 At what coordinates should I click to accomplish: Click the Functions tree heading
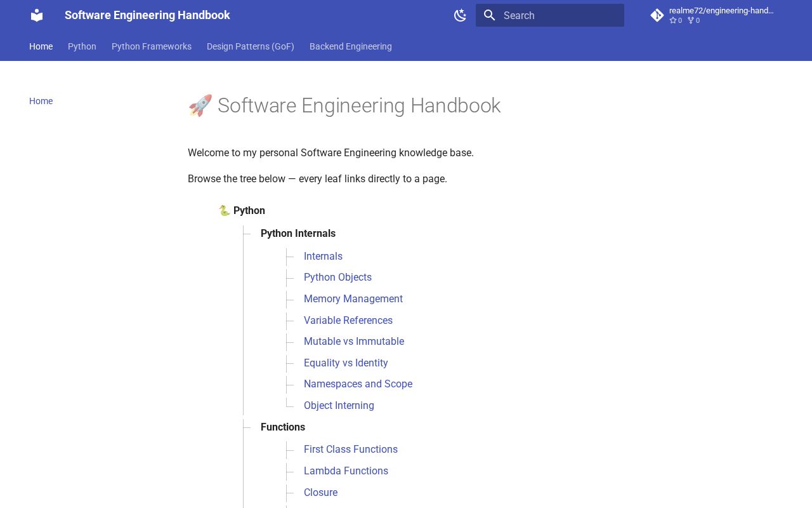(283, 427)
